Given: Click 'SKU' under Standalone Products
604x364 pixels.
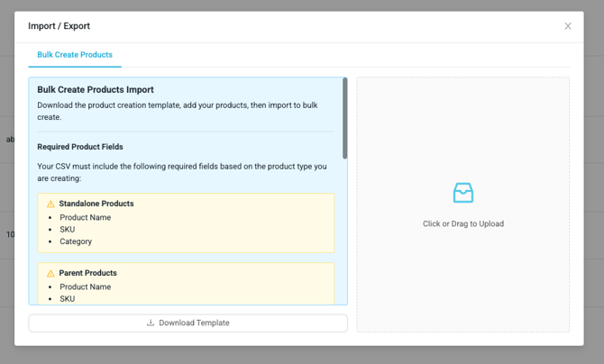Looking at the screenshot, I should (68, 230).
